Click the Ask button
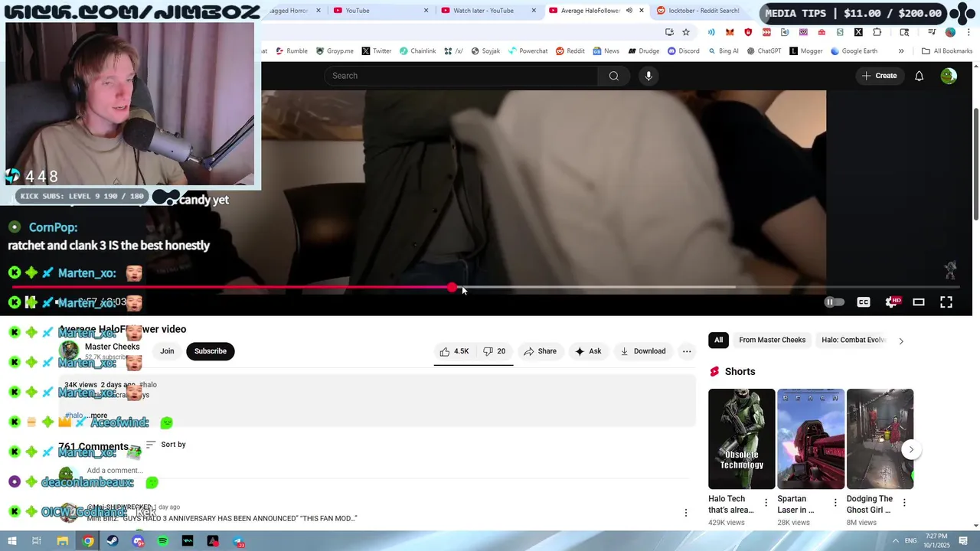This screenshot has height=551, width=980. 588,351
